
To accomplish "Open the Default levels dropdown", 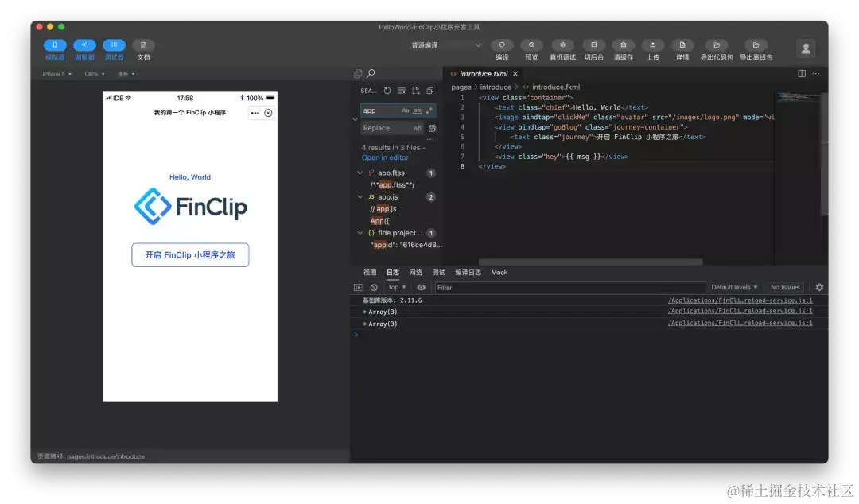I will pos(734,288).
